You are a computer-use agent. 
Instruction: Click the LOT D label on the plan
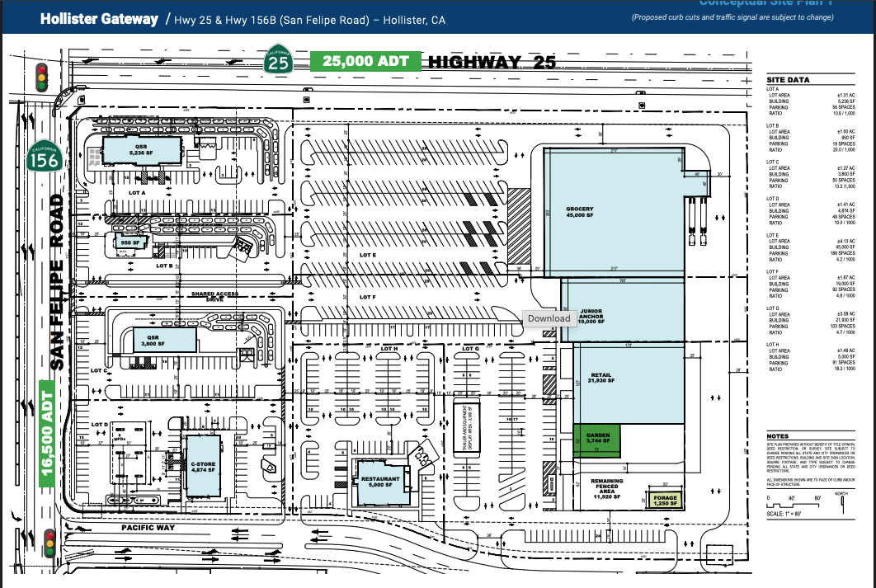(100, 425)
